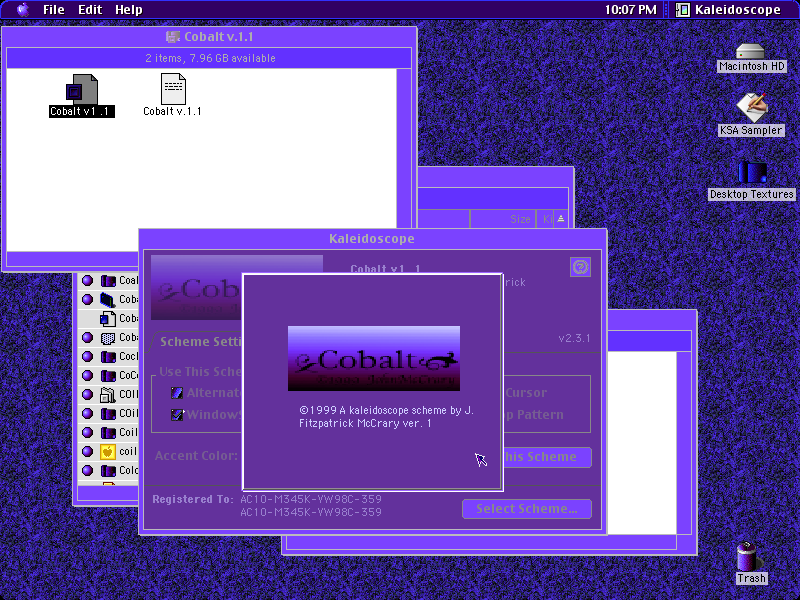Select the Coba row document page icon

(x=108, y=318)
